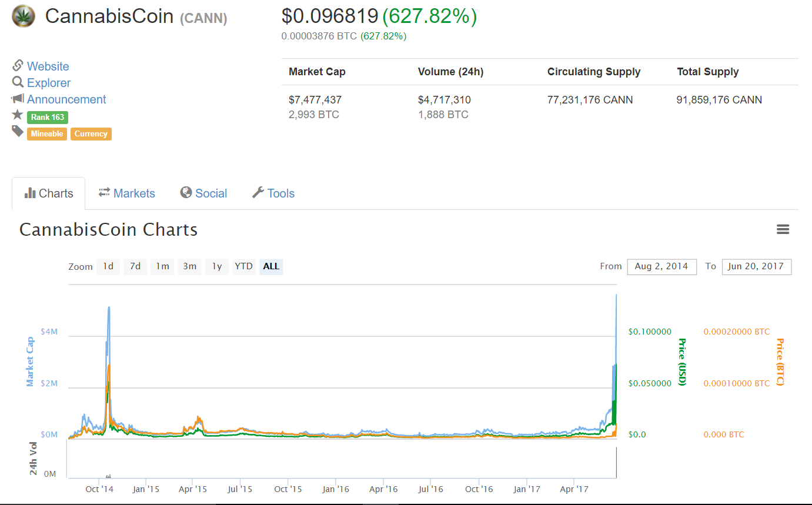Open the Website link
Screen dimensions: 812x505
(48, 66)
